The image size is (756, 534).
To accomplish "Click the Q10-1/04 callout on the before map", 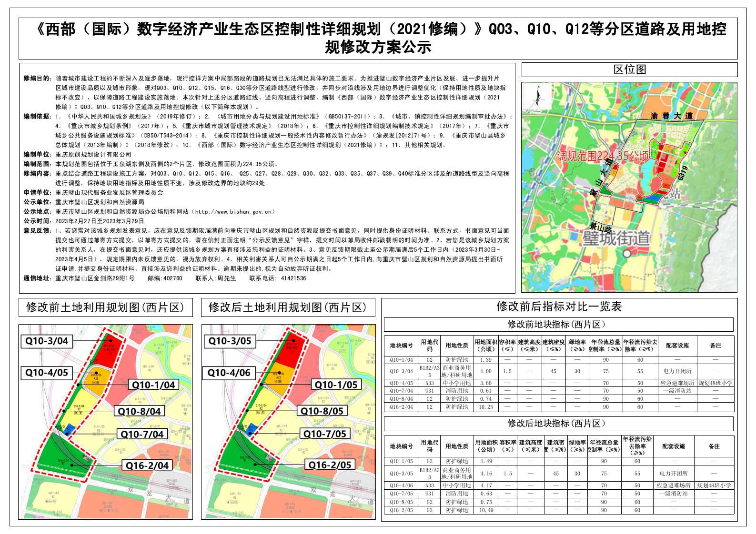I will pyautogui.click(x=153, y=385).
